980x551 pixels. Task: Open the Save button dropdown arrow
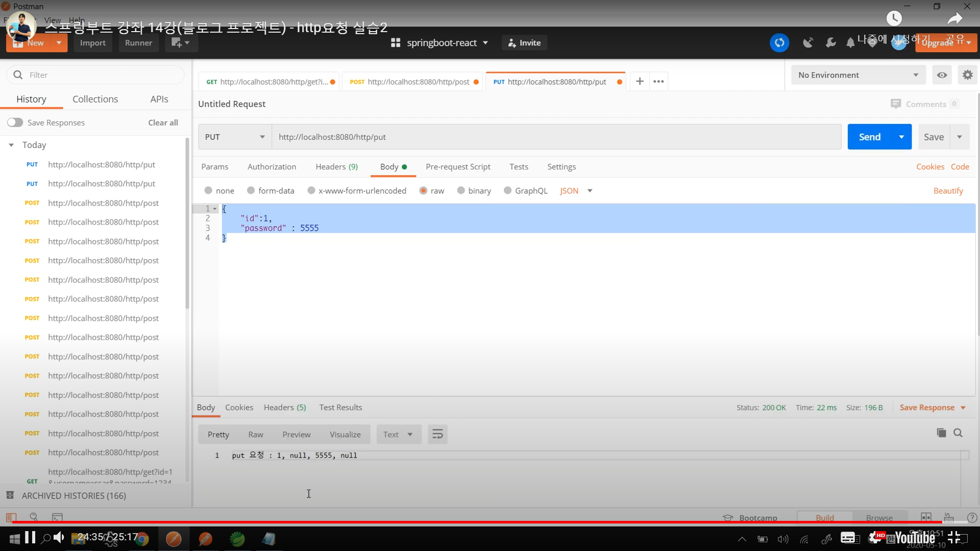pos(960,137)
